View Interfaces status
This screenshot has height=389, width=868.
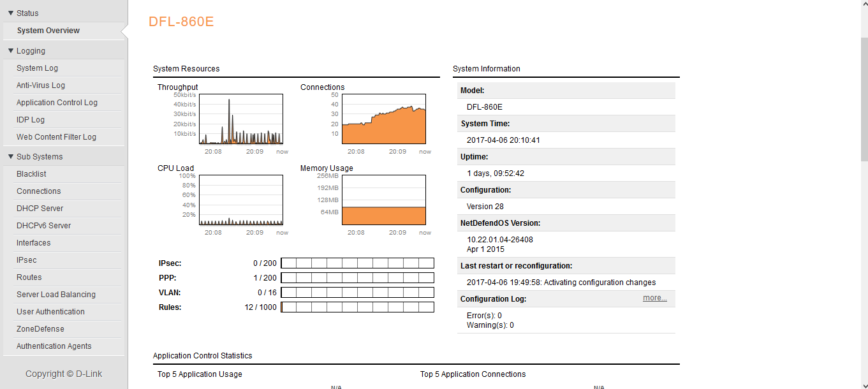point(33,243)
